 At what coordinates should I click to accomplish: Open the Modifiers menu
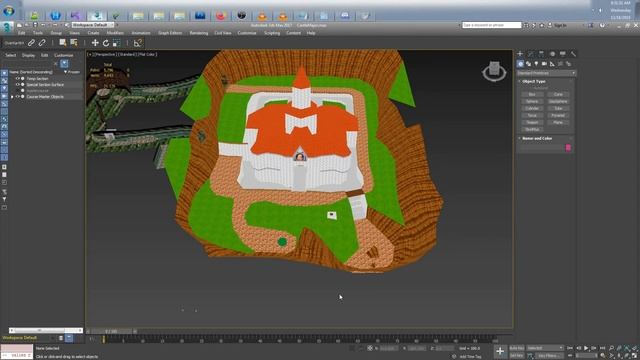coord(115,33)
